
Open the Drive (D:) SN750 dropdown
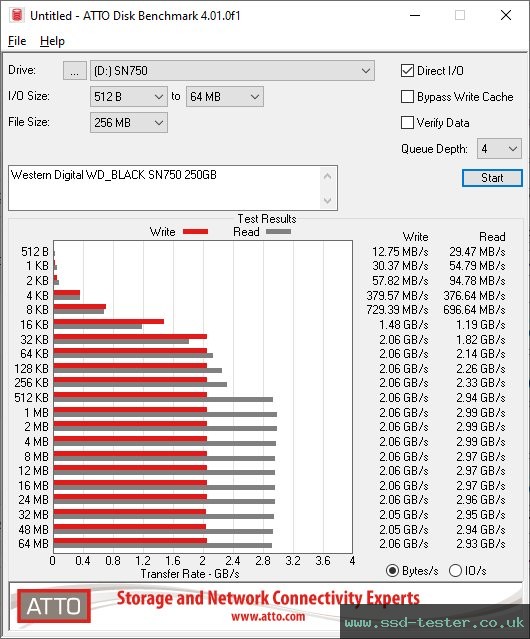click(232, 71)
